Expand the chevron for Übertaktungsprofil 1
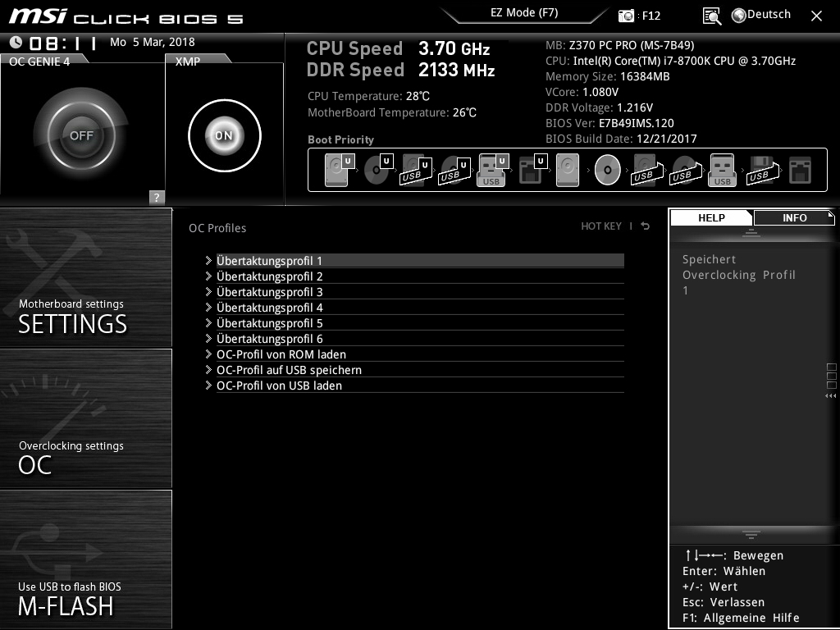 click(x=208, y=261)
